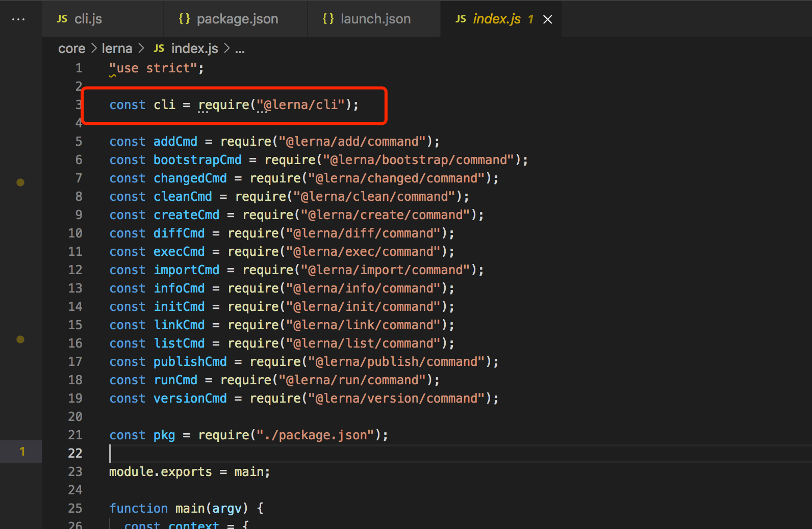Click the "use strict" string on line 1
Screen dimensions: 812x529
click(x=153, y=68)
